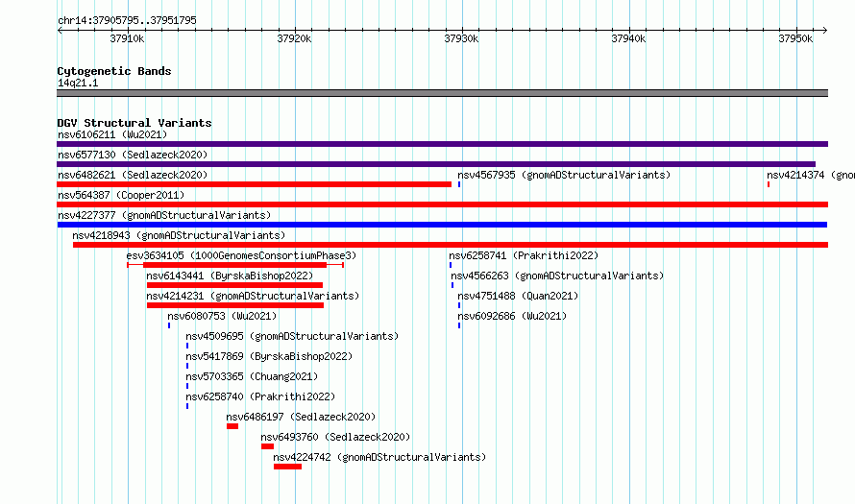This screenshot has width=855, height=504.
Task: Click the nsv6486197 small red bar
Action: coord(232,426)
